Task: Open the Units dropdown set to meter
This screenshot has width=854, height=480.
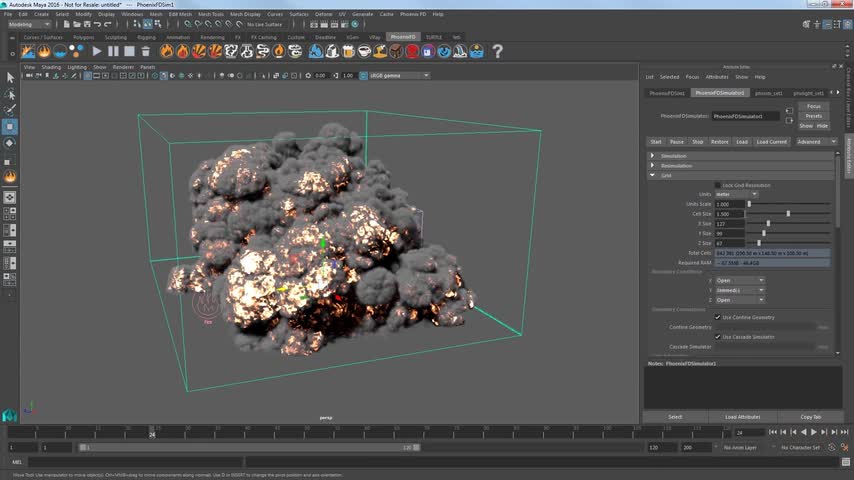Action: pos(736,194)
